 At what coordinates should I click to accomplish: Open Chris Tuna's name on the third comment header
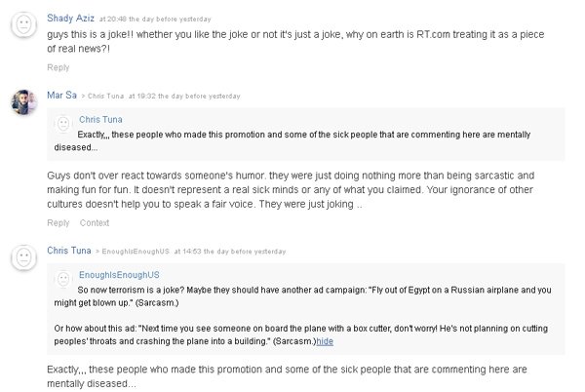[69, 251]
